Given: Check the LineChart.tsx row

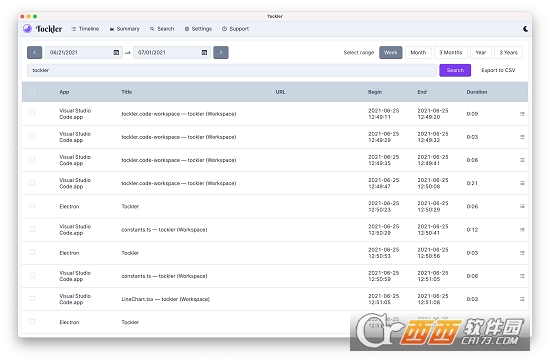Looking at the screenshot, I should tap(32, 298).
